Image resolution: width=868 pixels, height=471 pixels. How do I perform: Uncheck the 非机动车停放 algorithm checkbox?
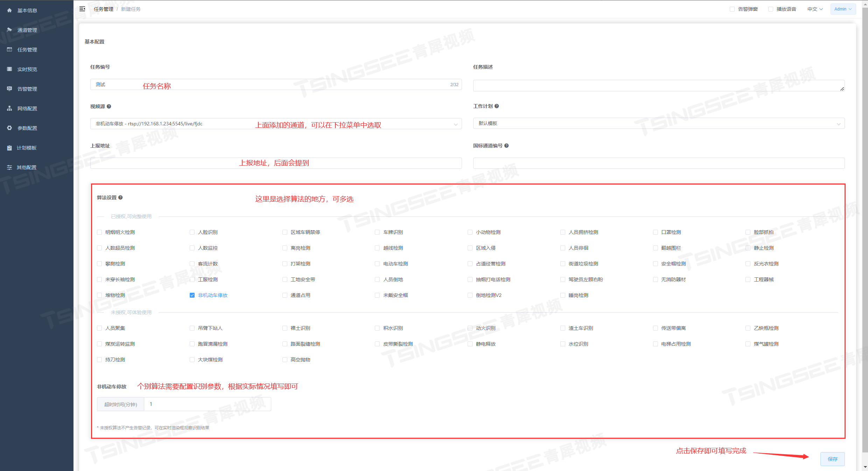(192, 295)
